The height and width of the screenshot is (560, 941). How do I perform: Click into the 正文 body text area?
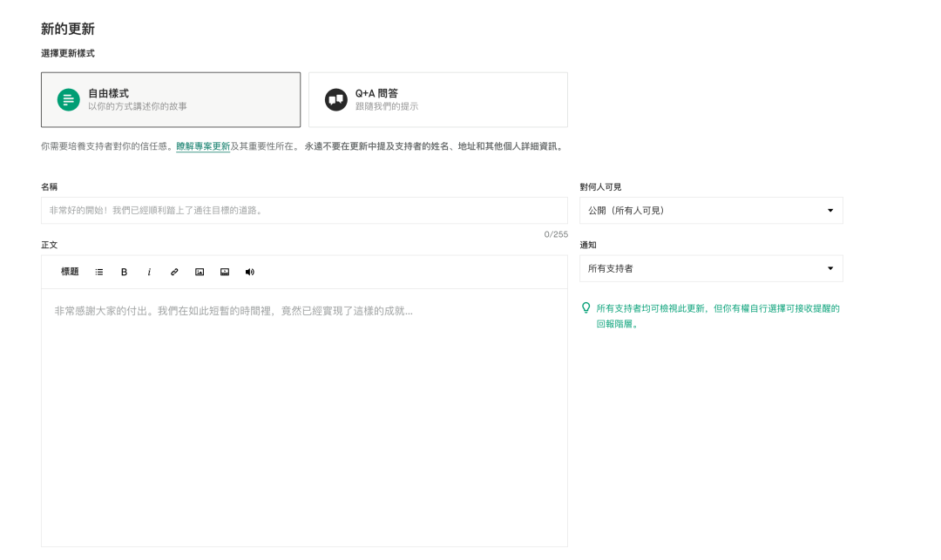304,409
